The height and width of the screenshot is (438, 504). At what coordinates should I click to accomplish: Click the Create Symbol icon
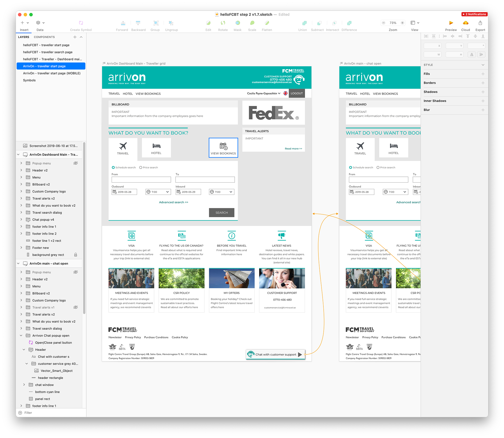coord(81,23)
